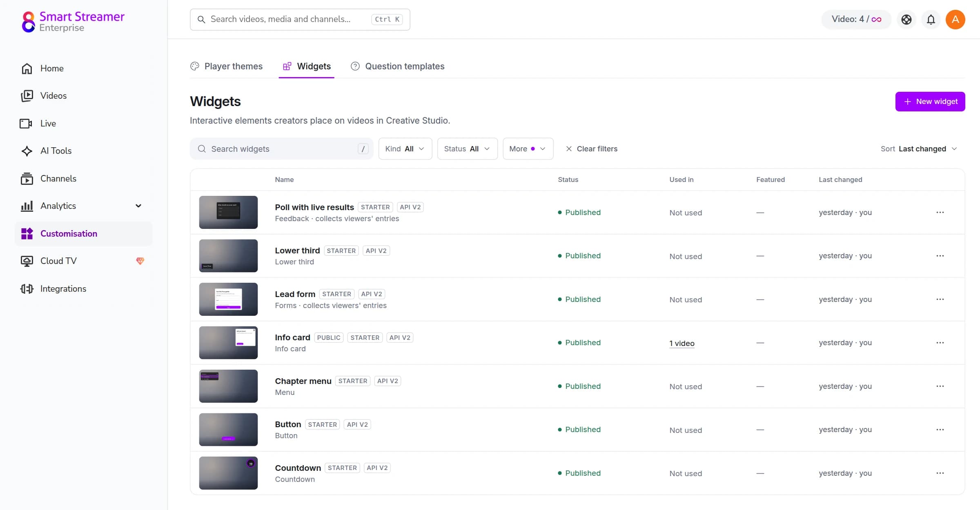Image resolution: width=980 pixels, height=510 pixels.
Task: Go to Videos in the sidebar
Action: pyautogui.click(x=84, y=95)
